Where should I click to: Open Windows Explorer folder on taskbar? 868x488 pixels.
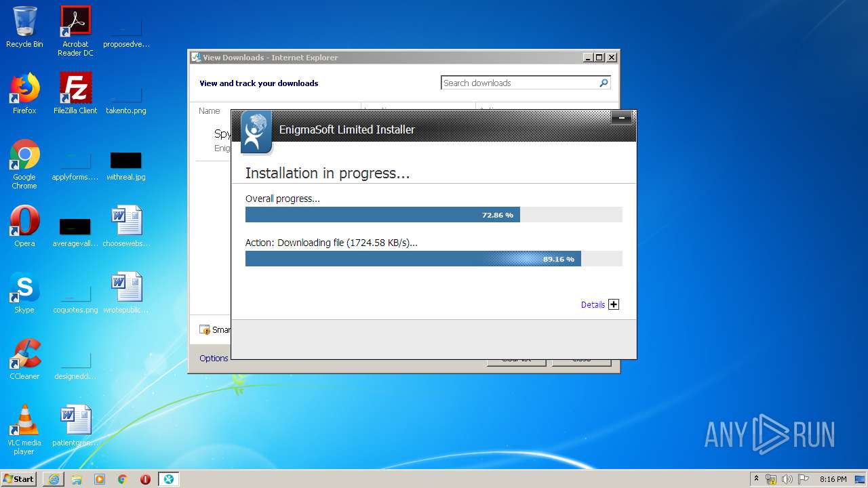click(77, 479)
